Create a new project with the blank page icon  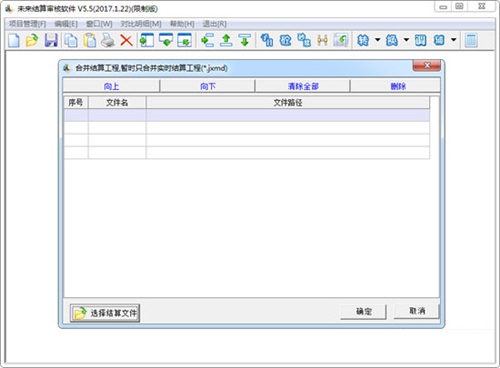click(14, 40)
